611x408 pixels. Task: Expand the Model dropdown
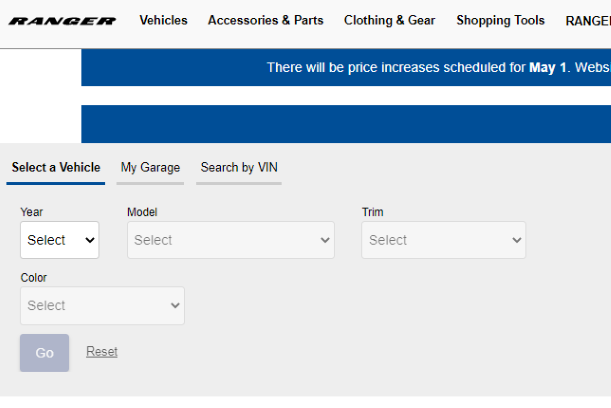click(x=230, y=240)
